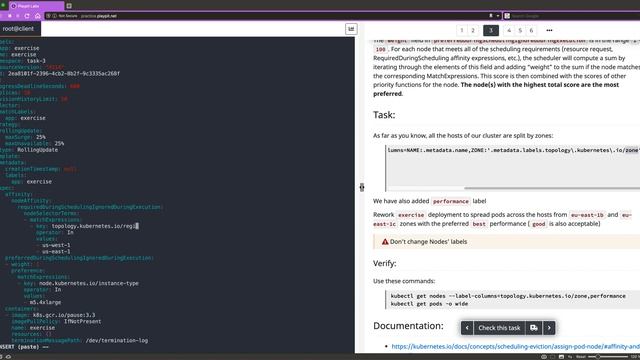This screenshot has height=360, width=640.
Task: Open the kubernetes.io scheduling documentation link
Action: 516,347
